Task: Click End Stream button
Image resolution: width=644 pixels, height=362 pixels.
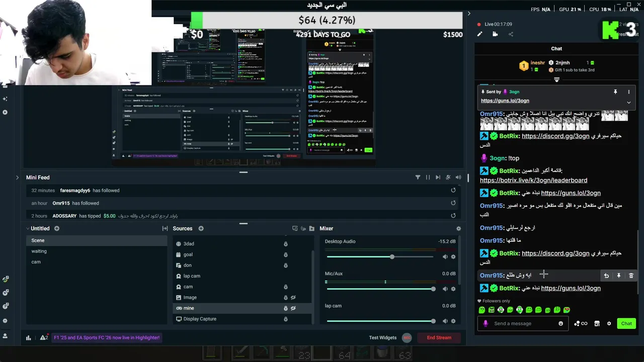Action: pos(439,337)
